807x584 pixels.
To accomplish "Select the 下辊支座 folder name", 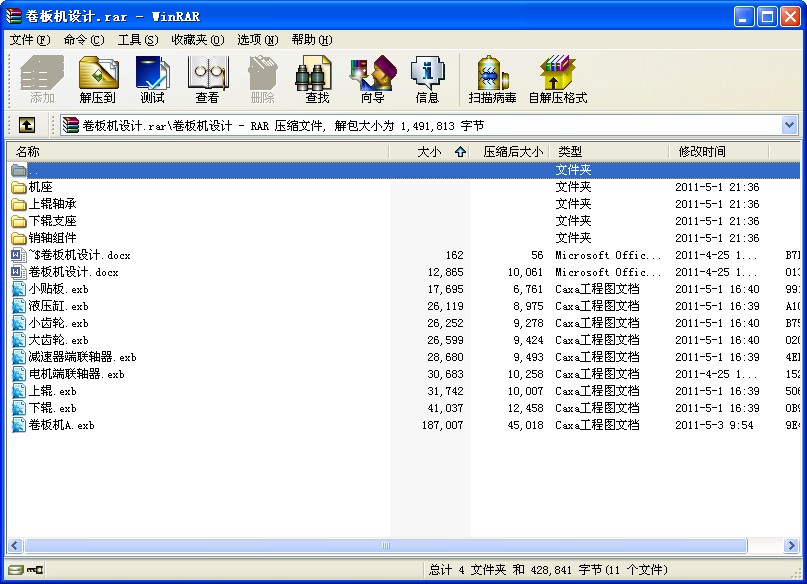I will [52, 221].
